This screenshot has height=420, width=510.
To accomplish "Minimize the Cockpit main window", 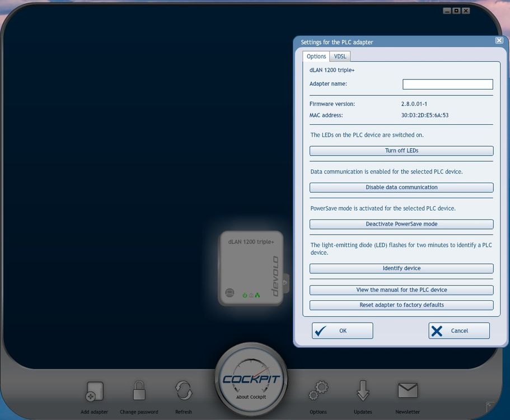I will point(447,11).
